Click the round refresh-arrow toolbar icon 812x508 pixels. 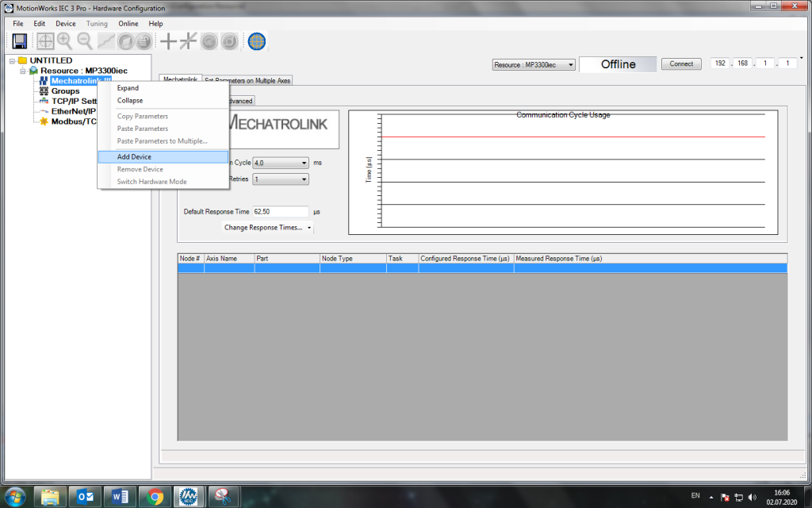pos(209,41)
